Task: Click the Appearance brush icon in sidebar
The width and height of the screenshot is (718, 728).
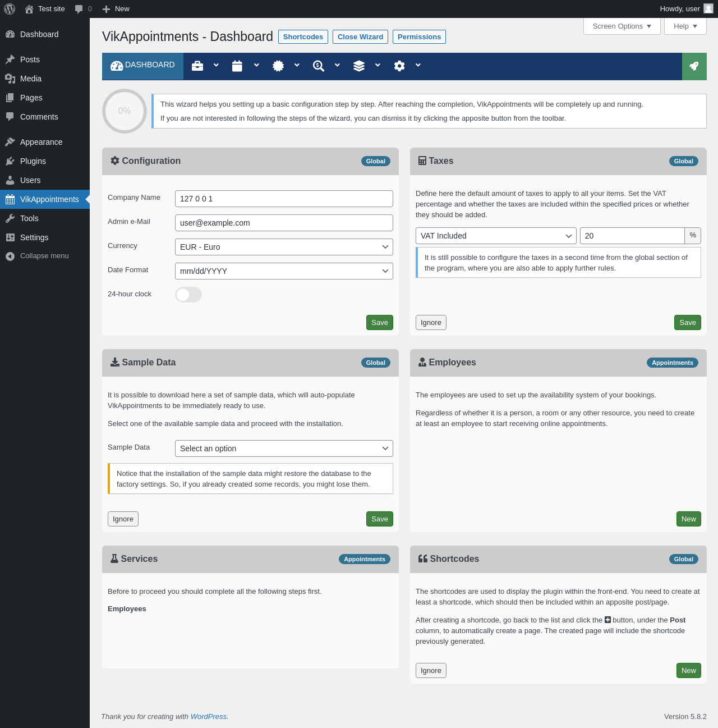Action: point(10,142)
